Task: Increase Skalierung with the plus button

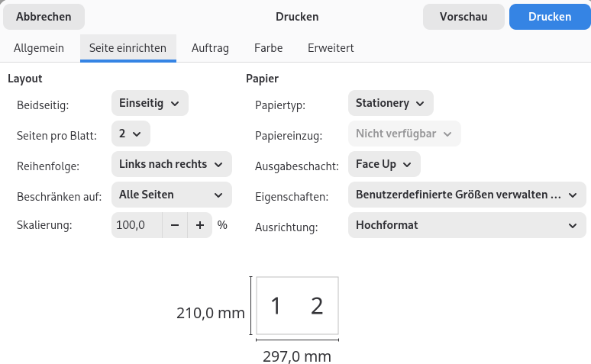Action: tap(200, 225)
